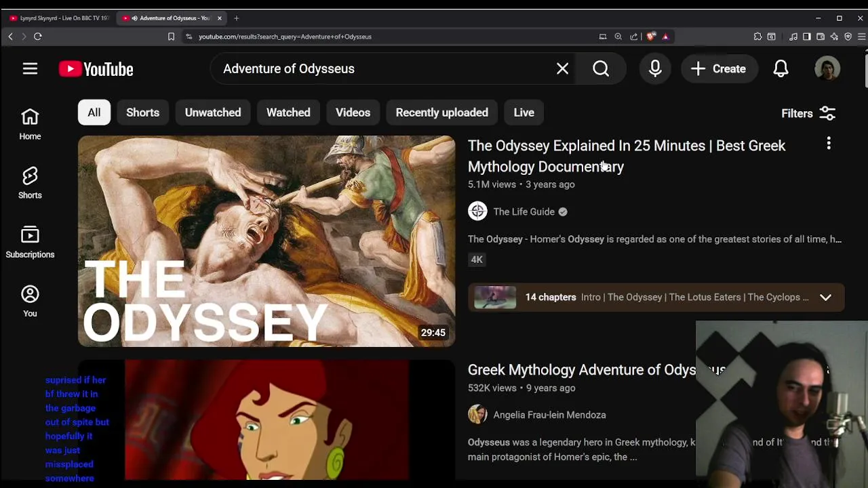Open the Brave Shields lion icon
This screenshot has width=868, height=488.
pos(651,37)
